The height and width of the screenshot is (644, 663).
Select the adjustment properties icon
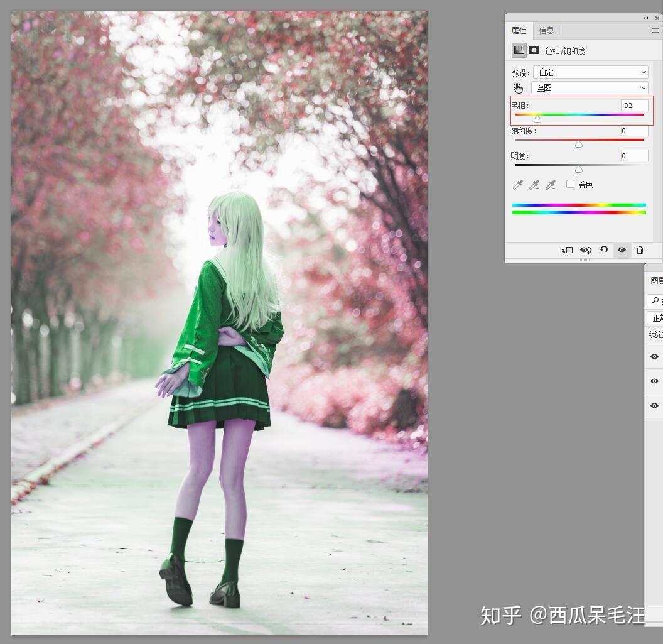(x=519, y=50)
